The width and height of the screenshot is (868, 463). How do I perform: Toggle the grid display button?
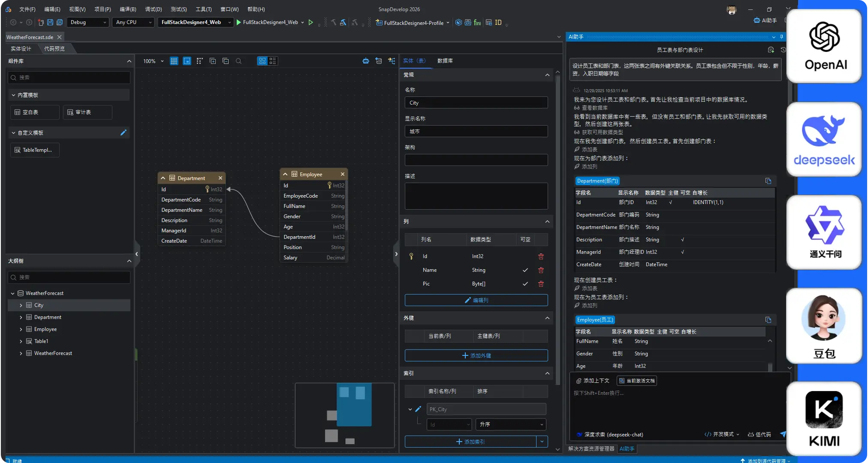(x=174, y=61)
